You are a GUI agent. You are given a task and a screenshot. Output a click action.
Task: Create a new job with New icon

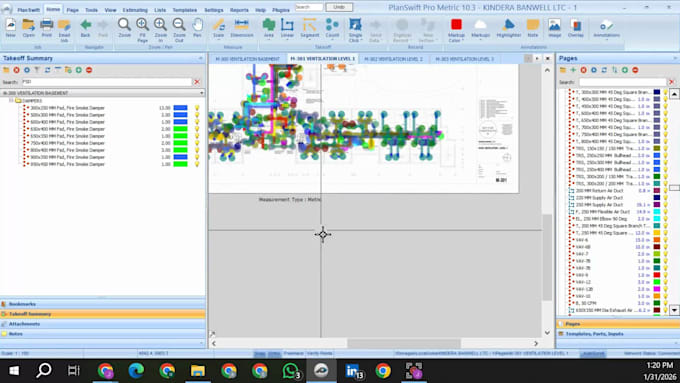click(x=10, y=25)
